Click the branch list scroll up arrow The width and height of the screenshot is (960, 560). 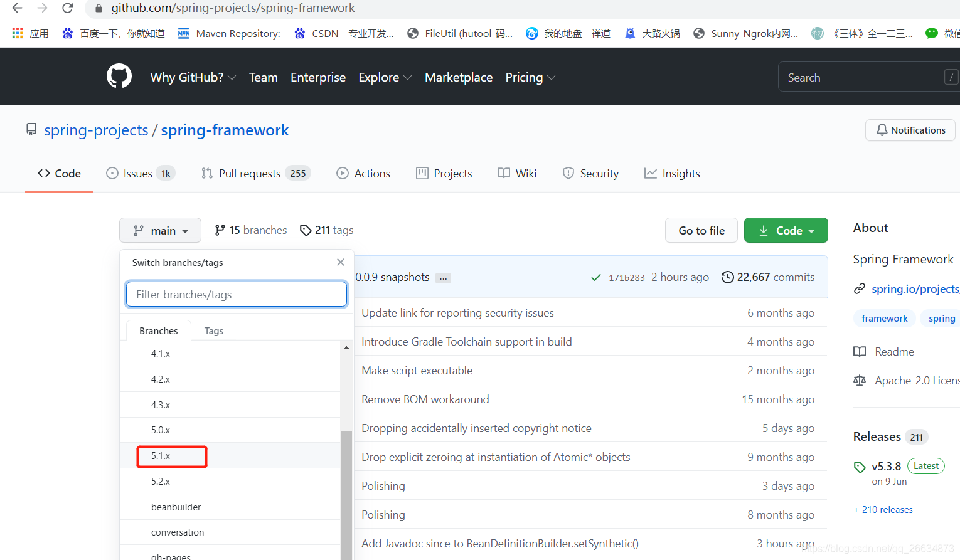point(346,347)
